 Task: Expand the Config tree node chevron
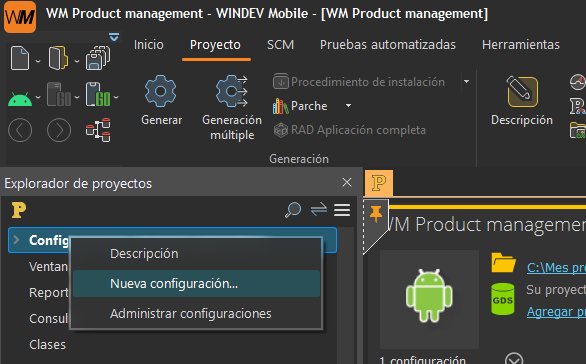click(16, 240)
